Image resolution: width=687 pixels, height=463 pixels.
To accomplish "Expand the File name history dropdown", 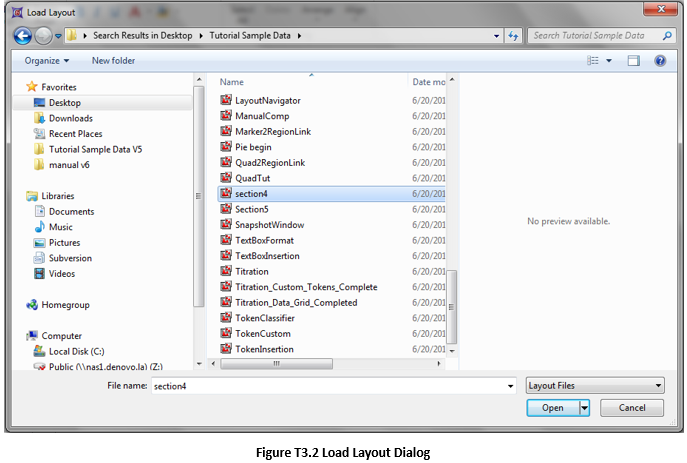I will point(510,385).
